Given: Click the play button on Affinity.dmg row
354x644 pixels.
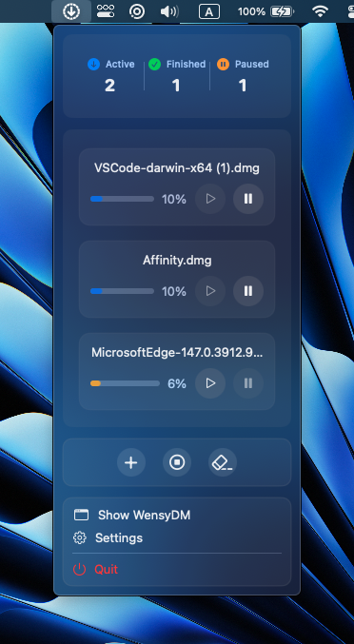Looking at the screenshot, I should [210, 291].
